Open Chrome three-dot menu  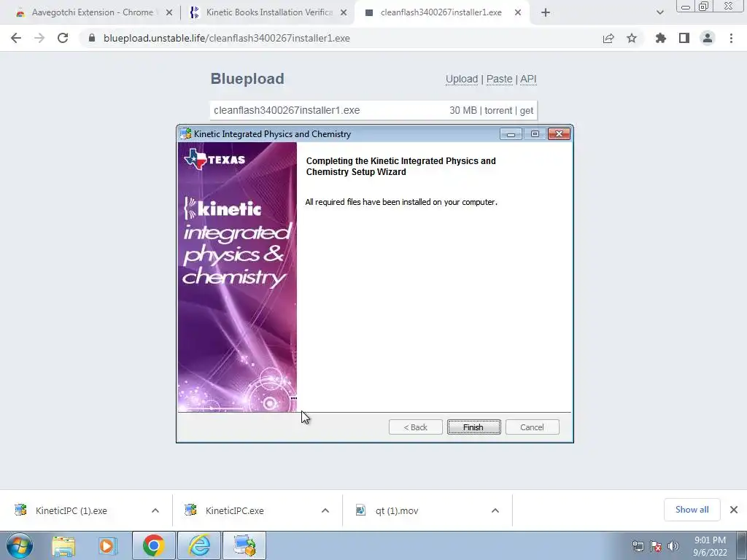[x=731, y=38]
